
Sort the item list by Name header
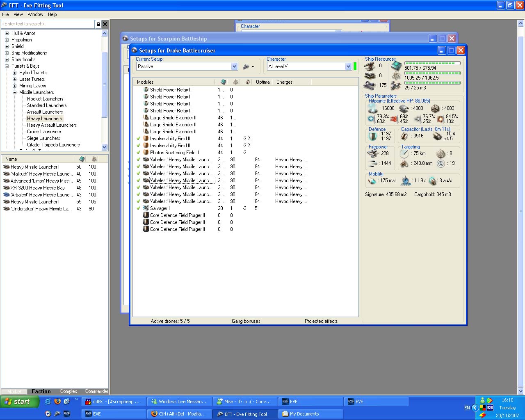point(37,159)
